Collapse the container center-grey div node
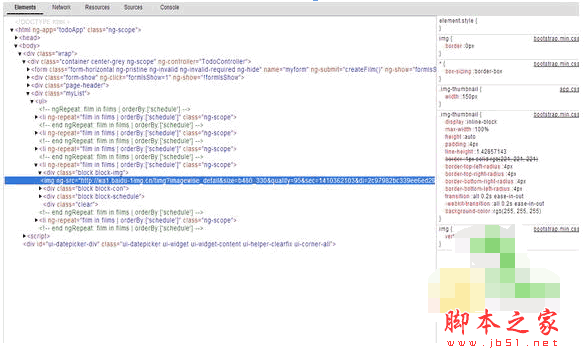Image resolution: width=587 pixels, height=364 pixels. tap(24, 62)
